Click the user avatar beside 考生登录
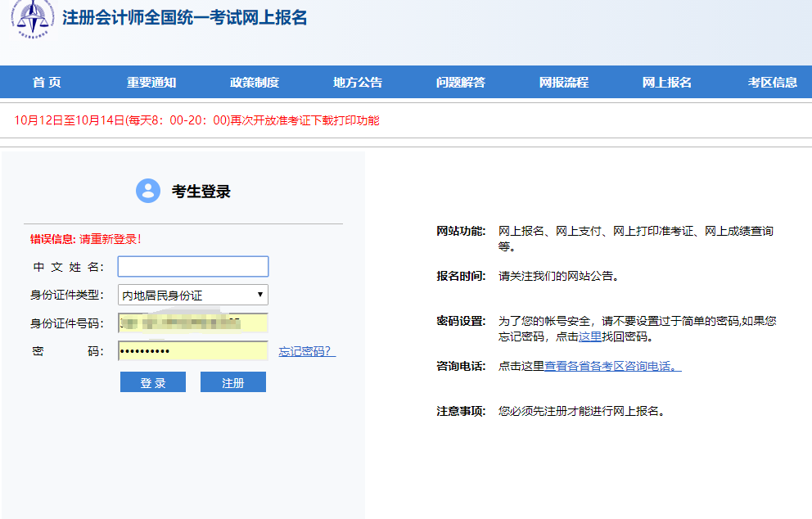 148,191
